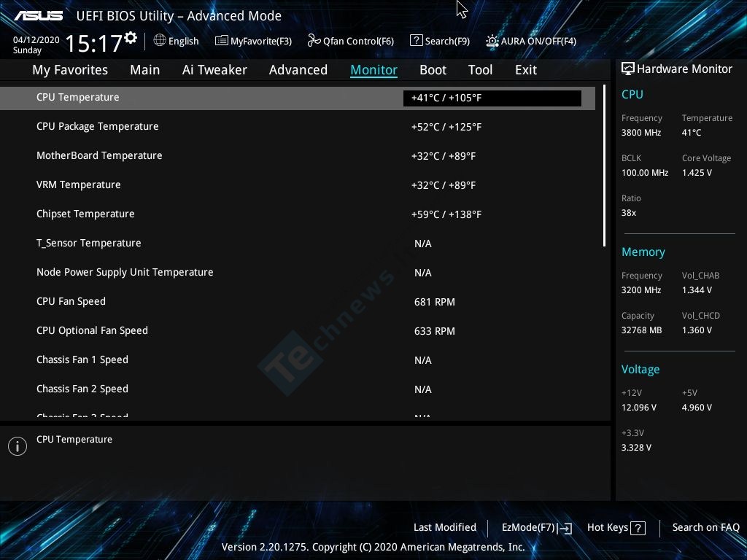Click the 15:17 clock display
Screen dimensions: 747x560
pyautogui.click(x=94, y=43)
